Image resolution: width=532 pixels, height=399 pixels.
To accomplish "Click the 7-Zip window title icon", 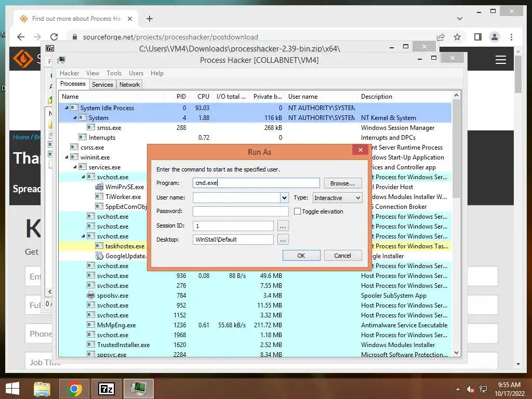I will [x=50, y=48].
